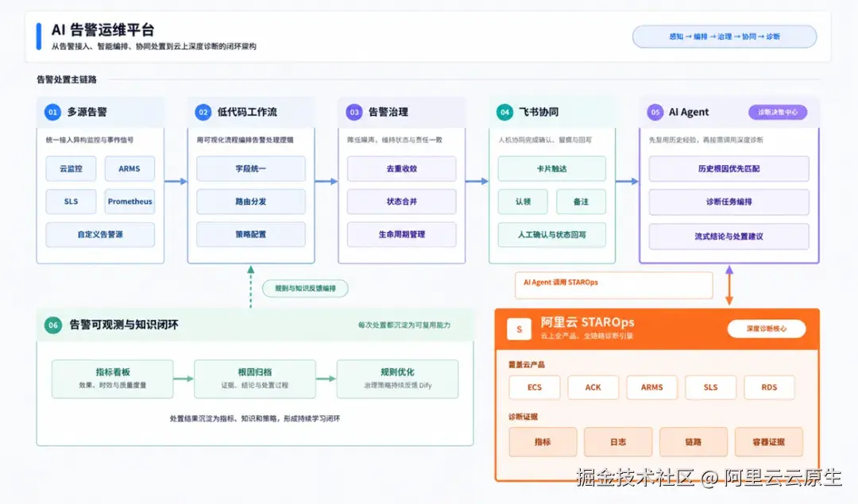Viewport: 858px width, 504px height.
Task: Select the 云监控 box
Action: [x=71, y=168]
